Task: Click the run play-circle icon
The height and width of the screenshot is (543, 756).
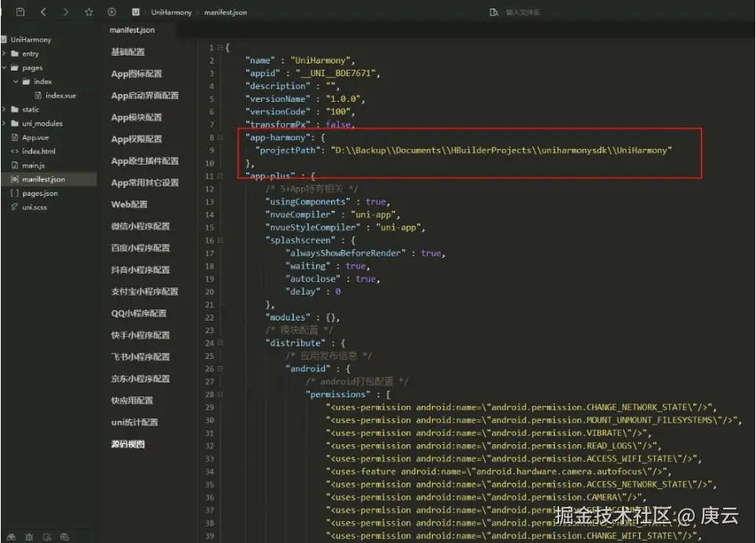Action: pyautogui.click(x=112, y=12)
